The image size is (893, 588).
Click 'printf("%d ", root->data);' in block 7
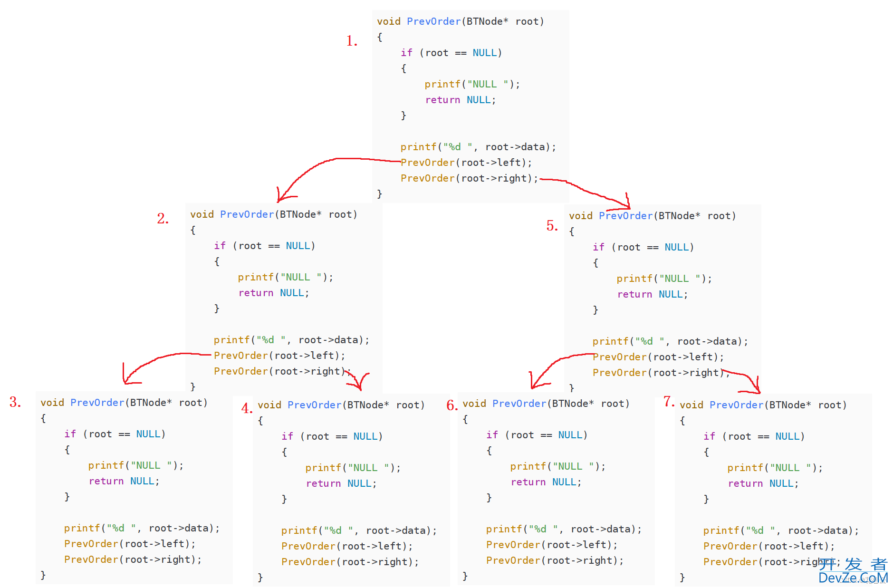click(781, 530)
